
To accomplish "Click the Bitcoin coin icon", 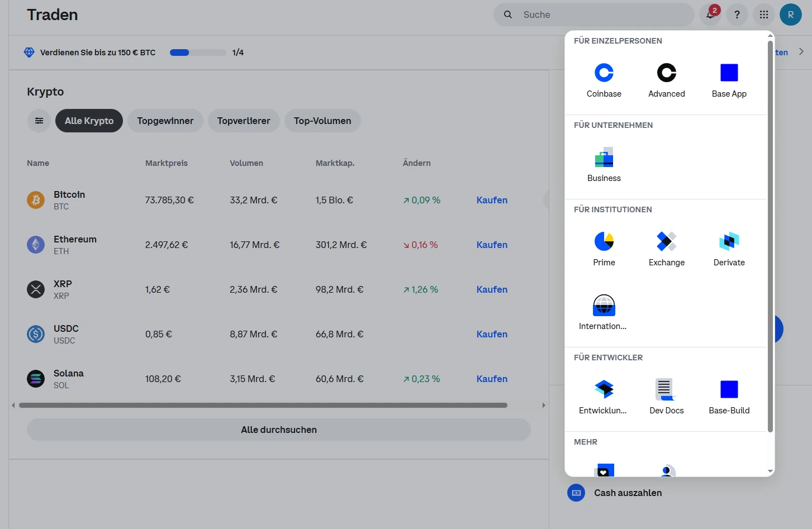I will coord(36,200).
